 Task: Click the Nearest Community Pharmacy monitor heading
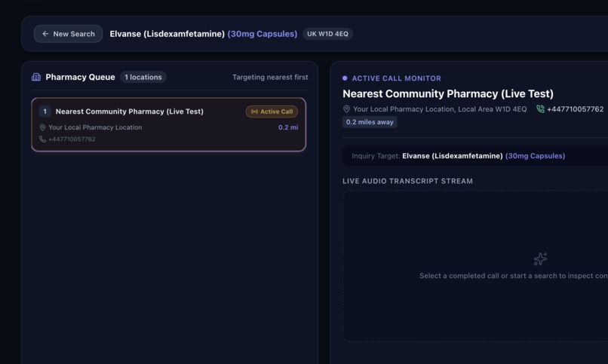(x=448, y=93)
